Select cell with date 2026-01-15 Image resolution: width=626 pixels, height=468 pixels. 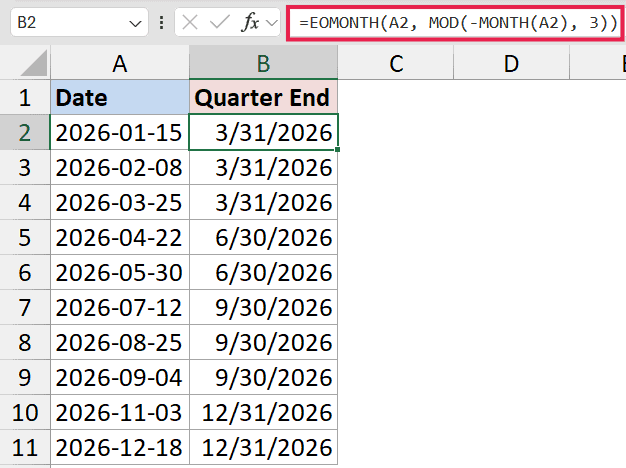120,132
